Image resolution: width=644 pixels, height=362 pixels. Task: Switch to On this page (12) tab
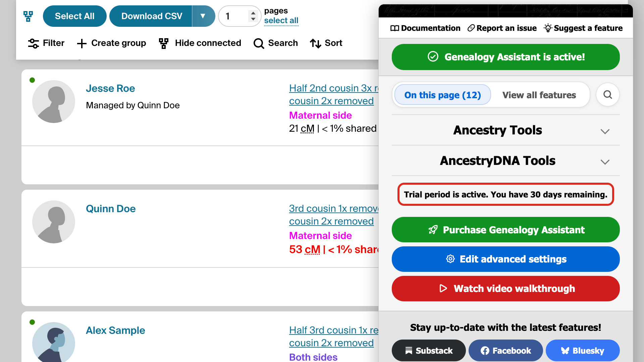[443, 95]
